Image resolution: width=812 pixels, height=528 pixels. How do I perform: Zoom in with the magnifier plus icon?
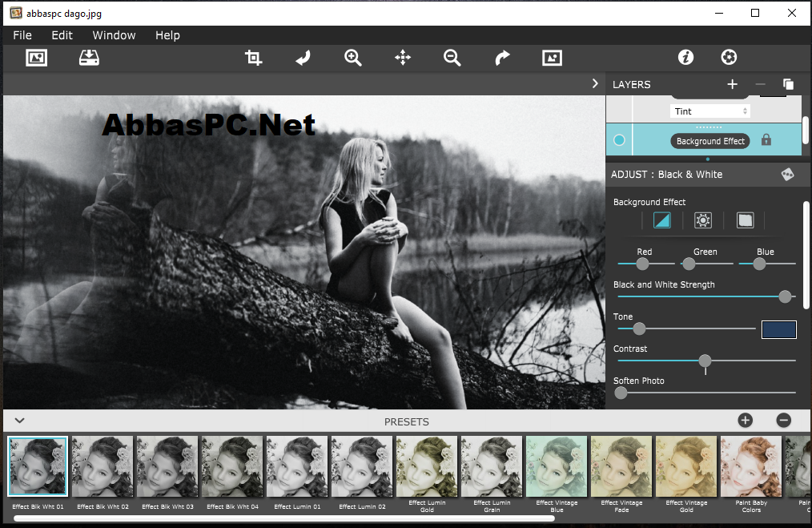[353, 58]
